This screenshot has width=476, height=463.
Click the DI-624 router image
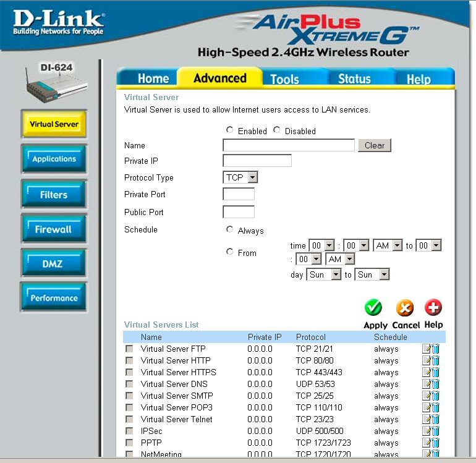click(x=56, y=82)
